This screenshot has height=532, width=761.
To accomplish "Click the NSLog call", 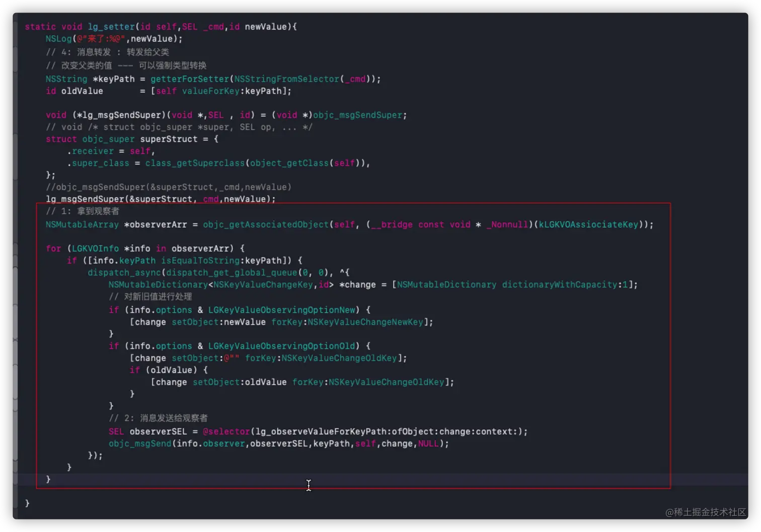I will (x=59, y=39).
